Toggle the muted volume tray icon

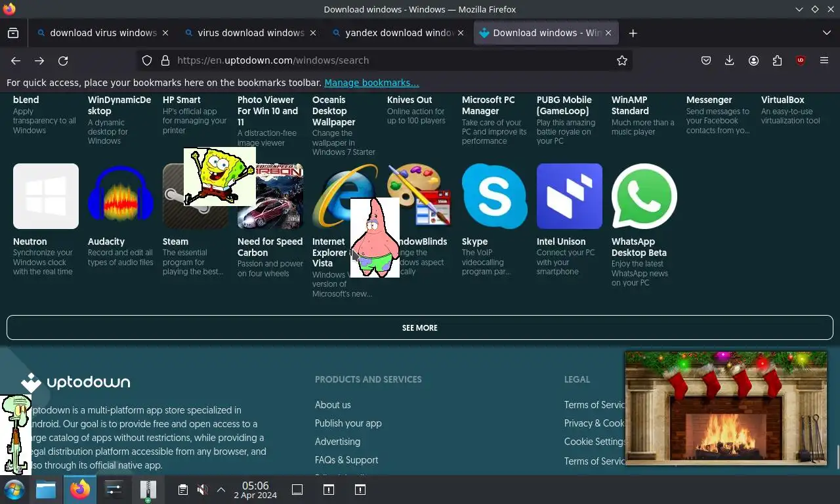coord(202,490)
